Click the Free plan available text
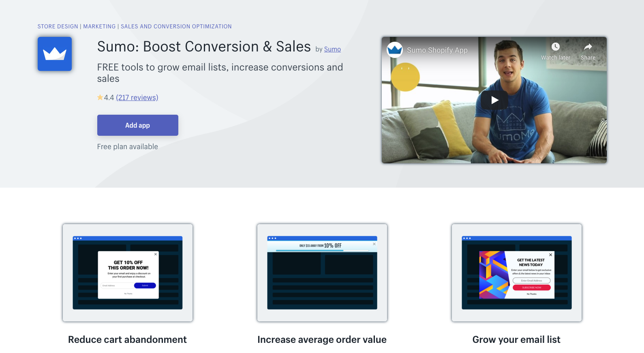Viewport: 644px width, 353px height. click(128, 147)
